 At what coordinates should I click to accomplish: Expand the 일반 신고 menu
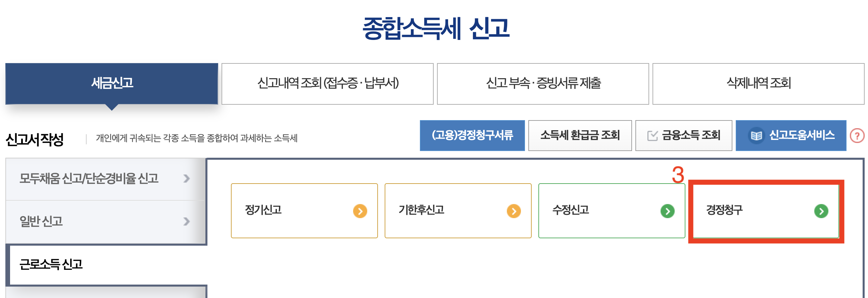[x=101, y=221]
